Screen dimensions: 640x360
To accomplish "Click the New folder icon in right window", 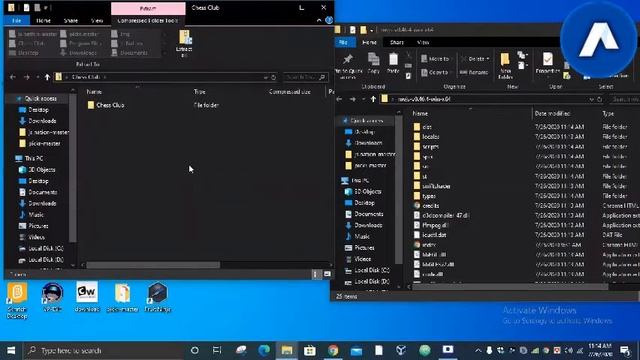I will tap(505, 66).
